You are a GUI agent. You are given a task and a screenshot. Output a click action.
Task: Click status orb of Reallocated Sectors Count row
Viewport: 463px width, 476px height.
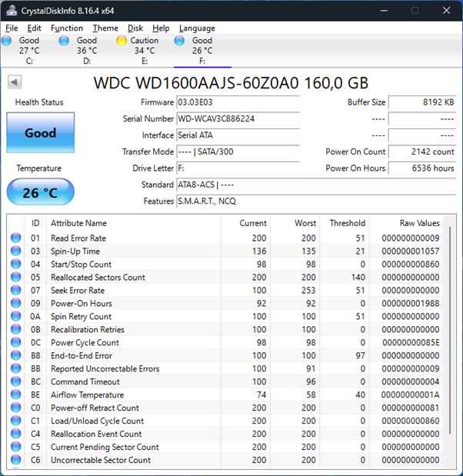(x=16, y=277)
